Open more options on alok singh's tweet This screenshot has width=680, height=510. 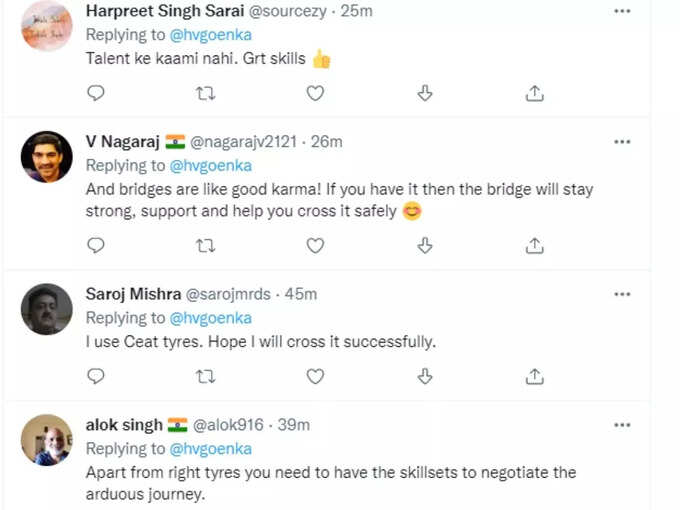click(622, 425)
